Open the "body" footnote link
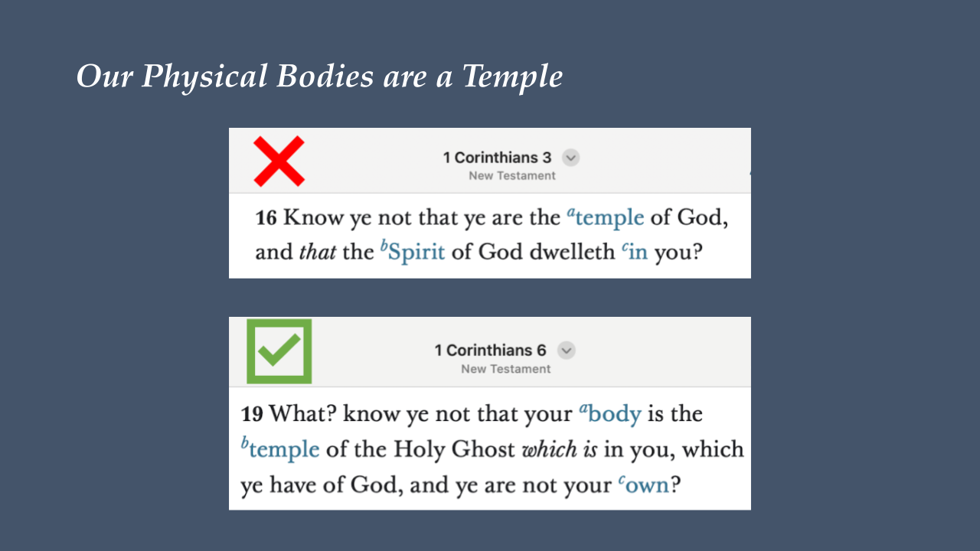 [x=614, y=414]
